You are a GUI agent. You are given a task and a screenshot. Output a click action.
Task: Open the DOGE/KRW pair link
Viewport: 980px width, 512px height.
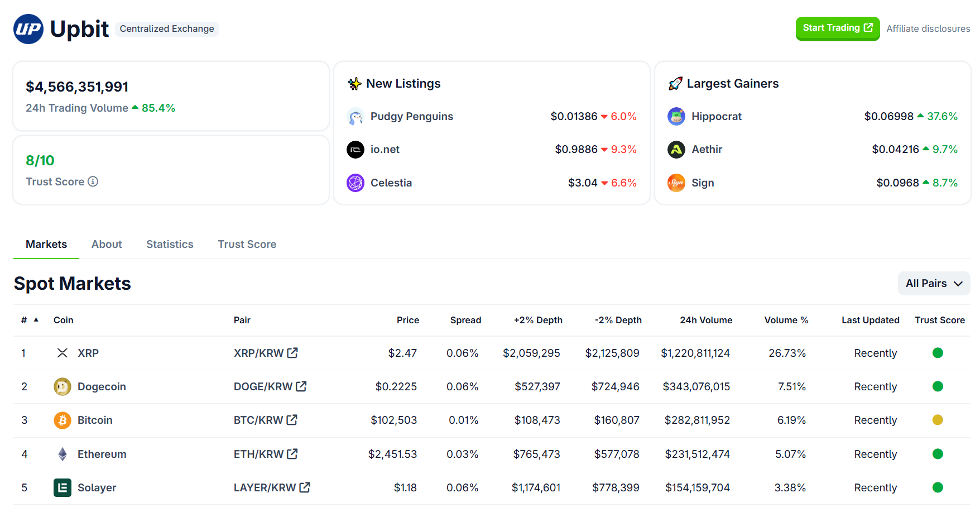(263, 386)
